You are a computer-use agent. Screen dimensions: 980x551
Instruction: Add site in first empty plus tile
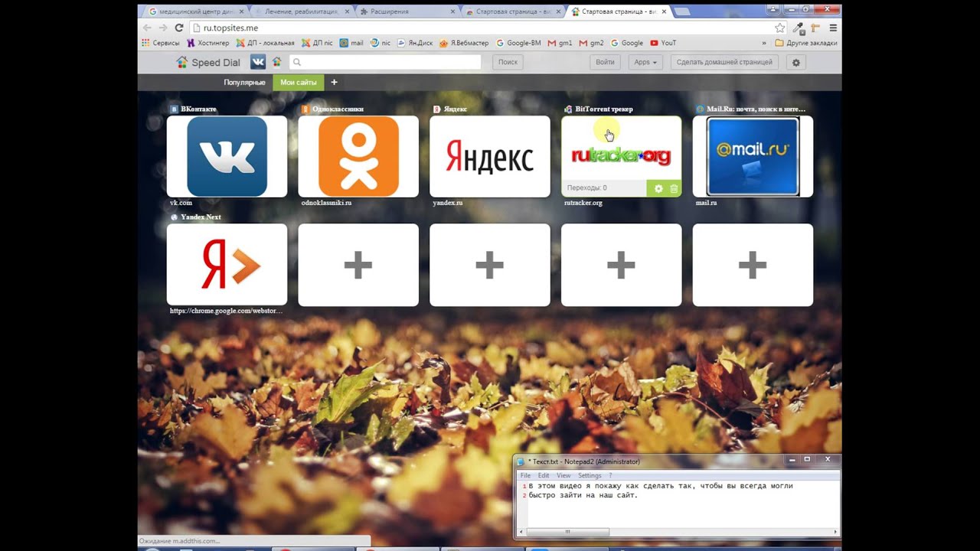tap(358, 265)
